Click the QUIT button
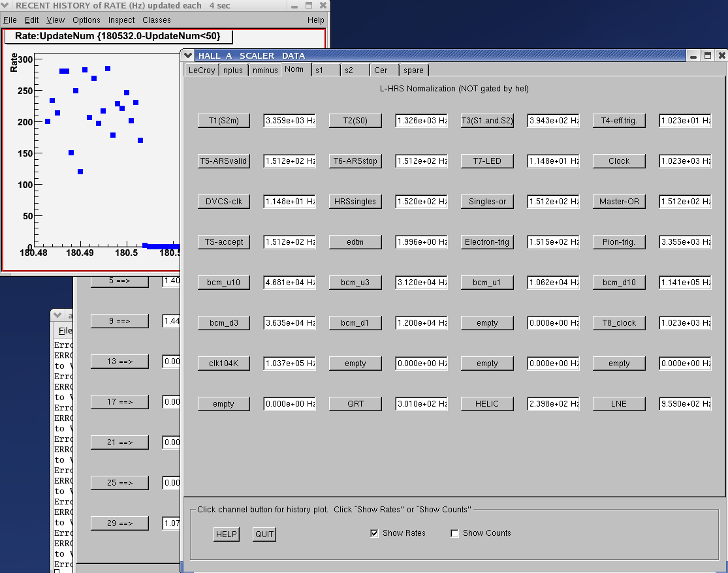The height and width of the screenshot is (573, 728). (264, 534)
